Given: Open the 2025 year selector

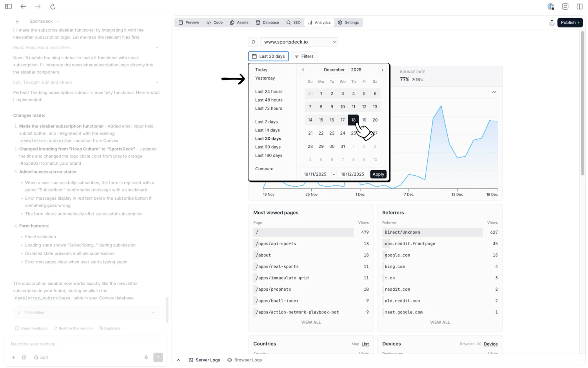Looking at the screenshot, I should point(356,70).
